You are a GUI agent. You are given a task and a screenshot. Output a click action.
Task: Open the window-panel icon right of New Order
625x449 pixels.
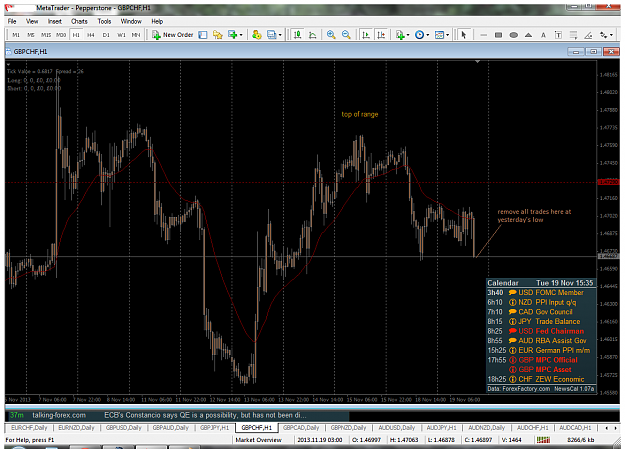pyautogui.click(x=203, y=35)
